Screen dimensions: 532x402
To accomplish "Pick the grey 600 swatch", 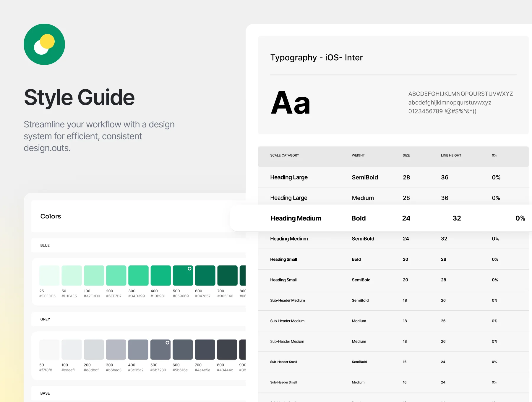I will coord(183,349).
